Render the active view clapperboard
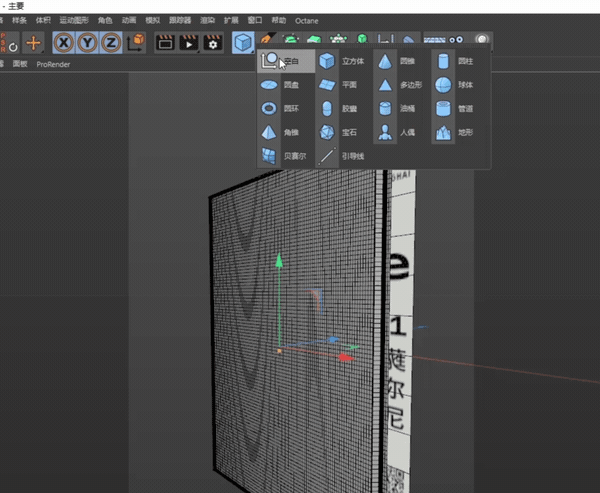The image size is (600, 493). (165, 42)
